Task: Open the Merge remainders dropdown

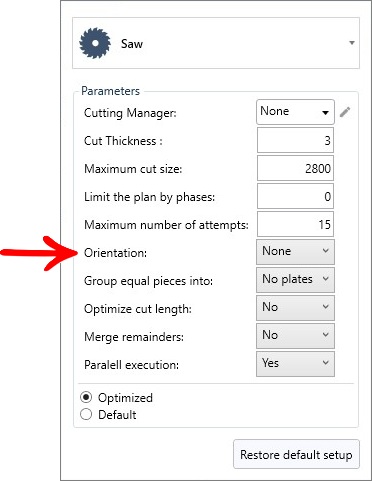Action: (x=295, y=336)
